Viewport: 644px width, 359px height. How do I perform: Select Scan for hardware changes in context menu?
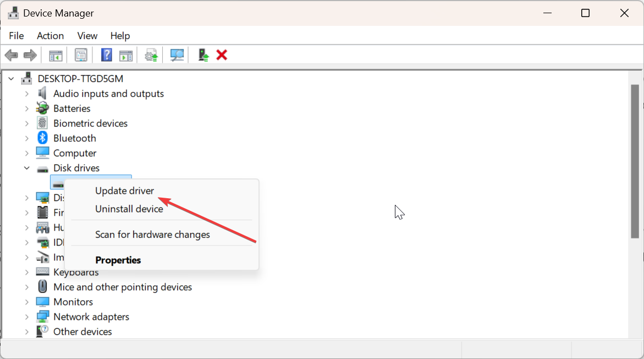click(152, 235)
